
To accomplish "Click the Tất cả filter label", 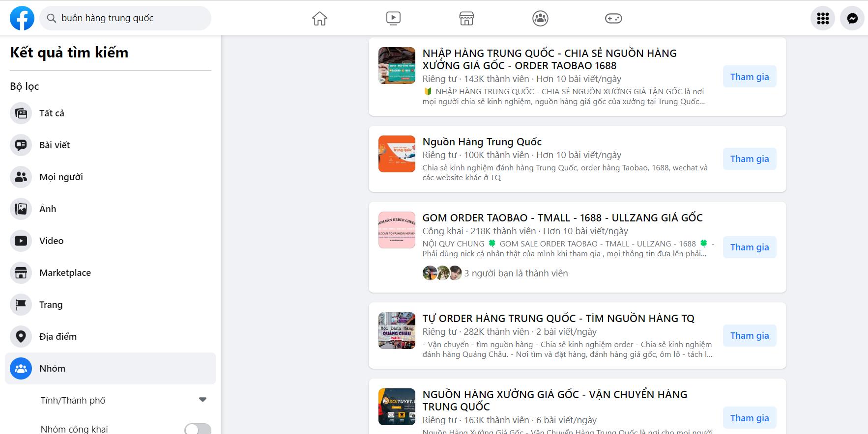I will [52, 113].
